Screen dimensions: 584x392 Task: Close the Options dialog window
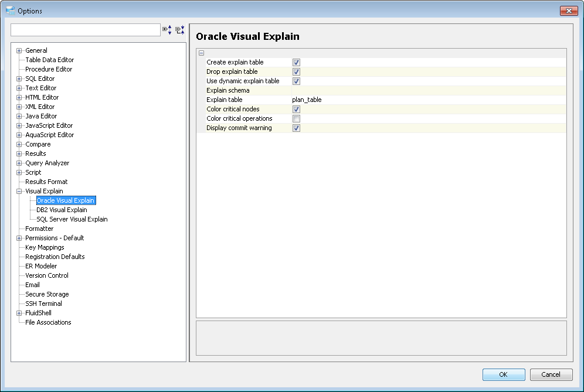(x=569, y=11)
